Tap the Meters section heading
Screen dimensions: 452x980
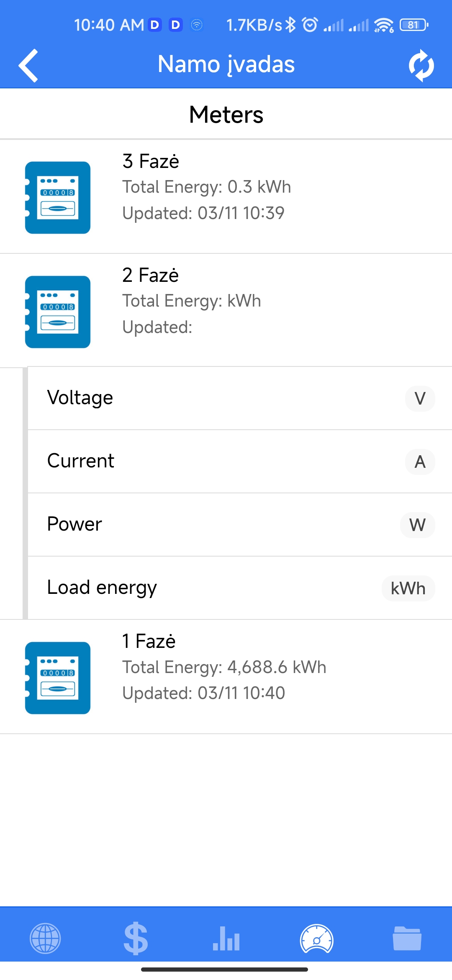click(x=226, y=114)
